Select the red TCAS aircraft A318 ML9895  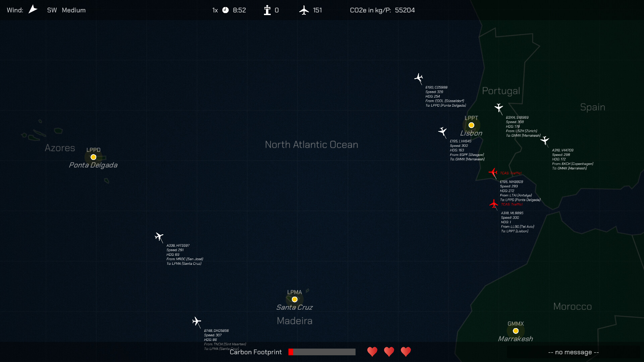click(493, 204)
